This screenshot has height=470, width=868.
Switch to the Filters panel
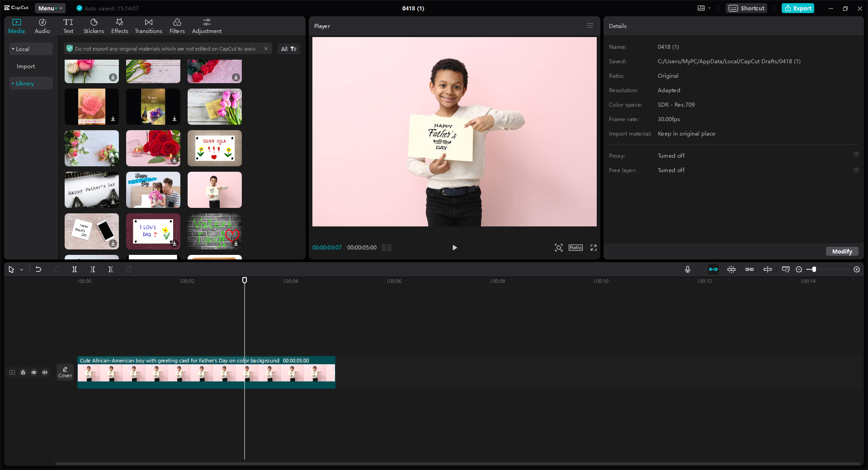pos(177,25)
